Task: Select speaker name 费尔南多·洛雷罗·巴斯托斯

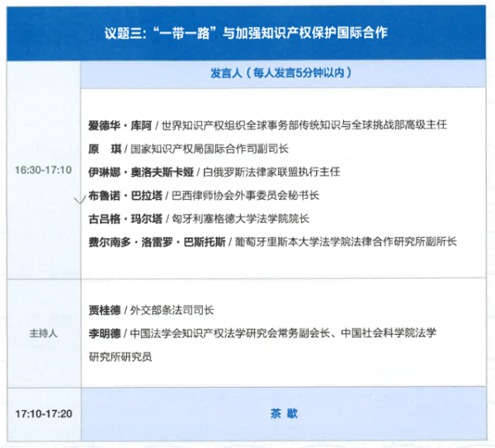Action: (x=156, y=242)
